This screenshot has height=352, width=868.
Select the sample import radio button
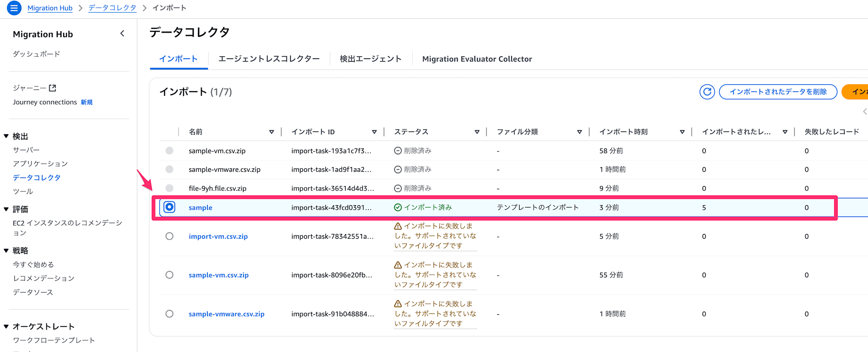[169, 207]
